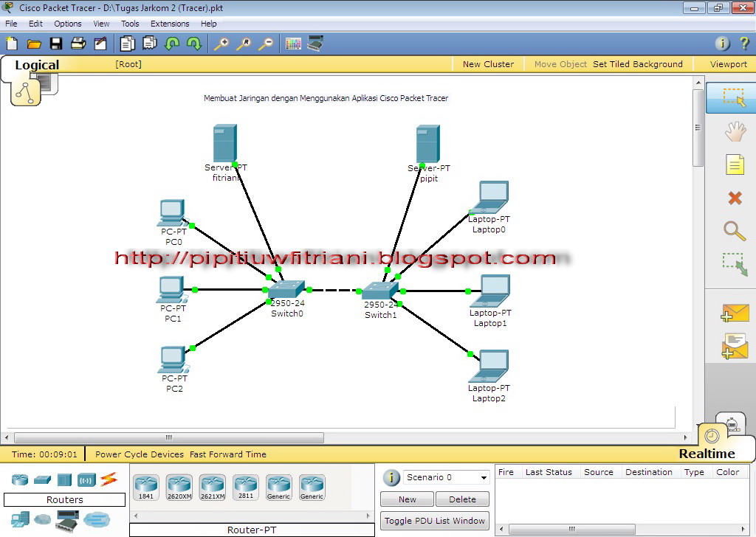
Task: Click the Undo arrow icon
Action: [x=171, y=44]
